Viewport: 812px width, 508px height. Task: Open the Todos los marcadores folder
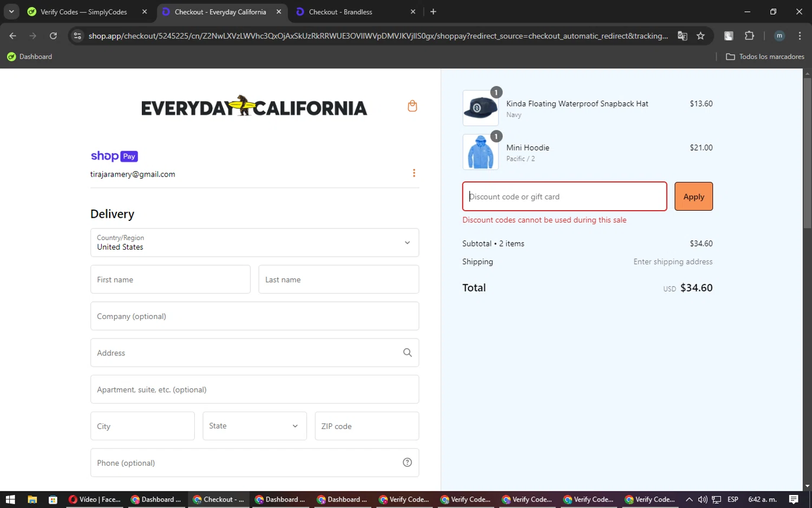(x=765, y=56)
